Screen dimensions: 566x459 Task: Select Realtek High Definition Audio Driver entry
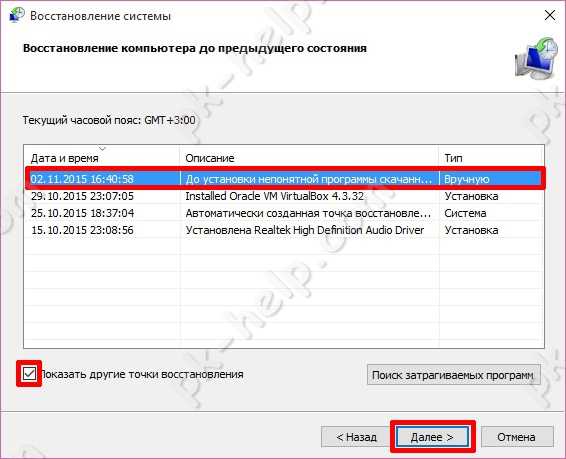[x=284, y=230]
